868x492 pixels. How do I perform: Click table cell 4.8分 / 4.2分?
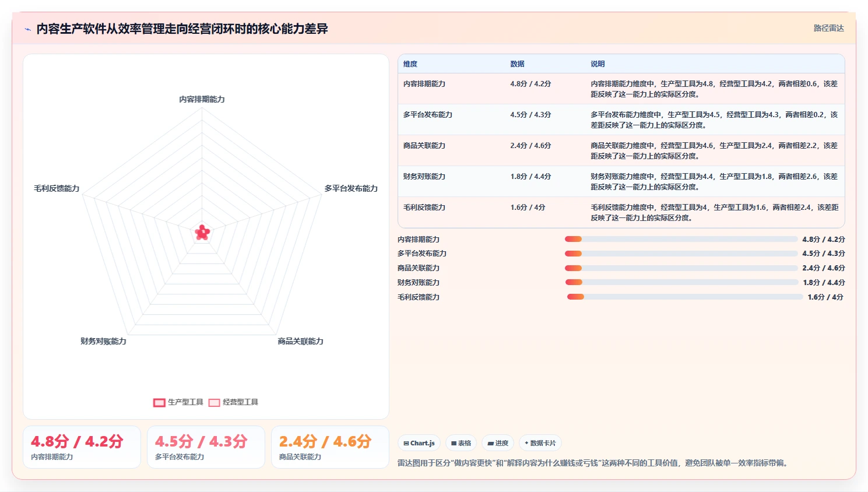(x=530, y=84)
